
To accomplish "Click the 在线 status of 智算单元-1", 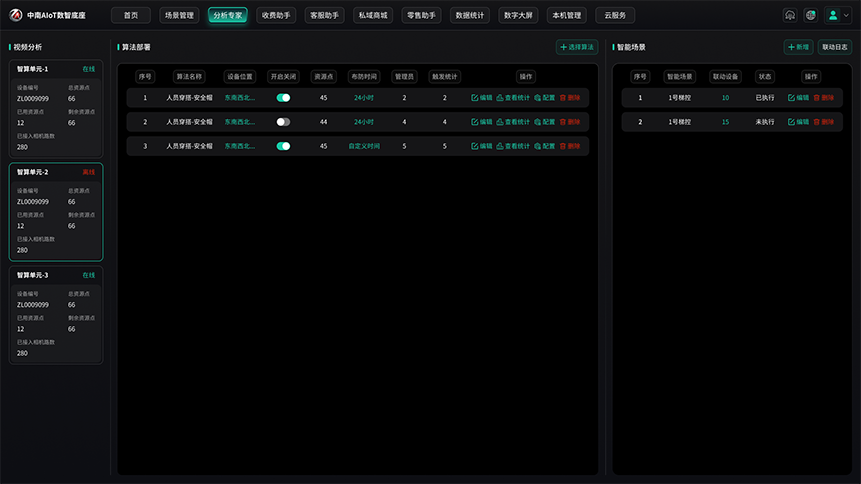I will point(88,69).
